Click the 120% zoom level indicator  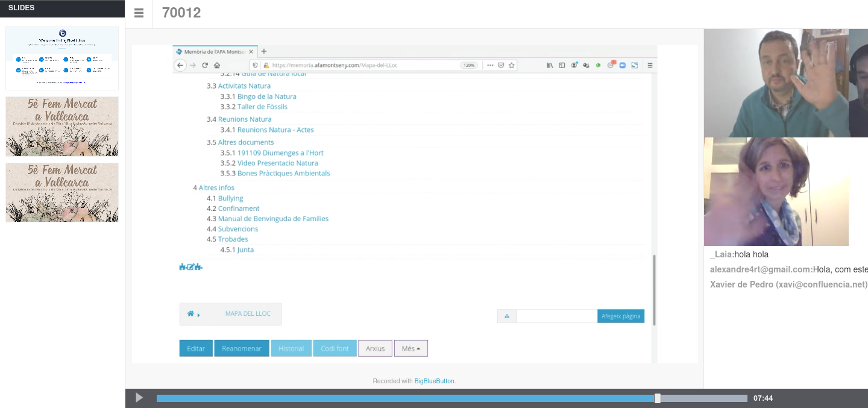(469, 65)
